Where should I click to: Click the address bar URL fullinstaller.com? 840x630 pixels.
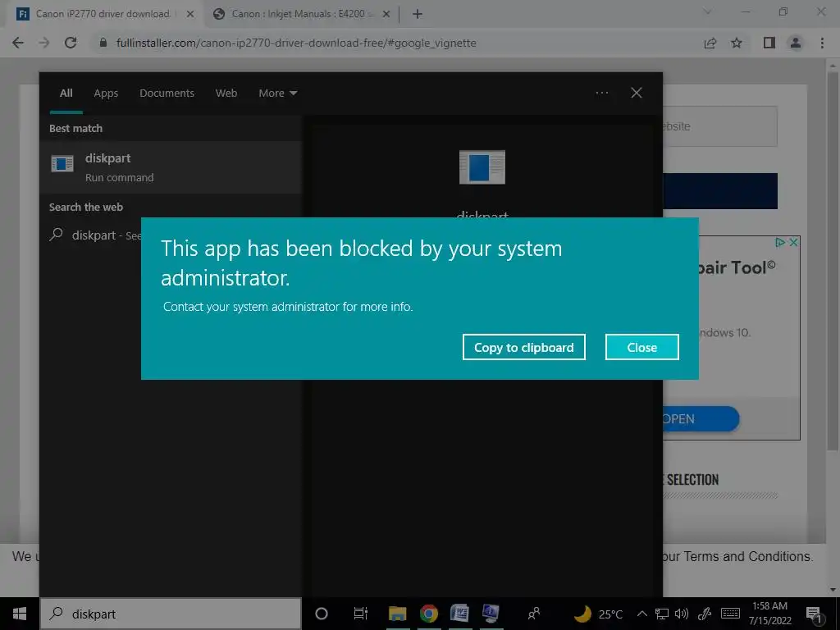296,43
